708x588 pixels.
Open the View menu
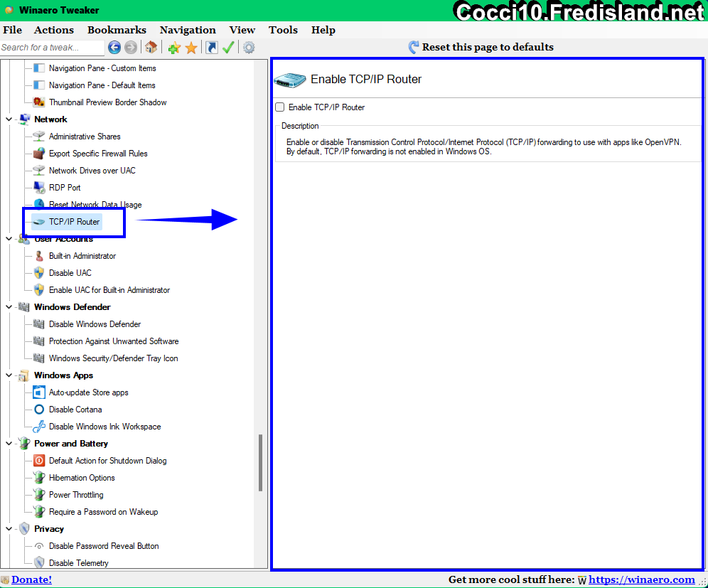(242, 30)
